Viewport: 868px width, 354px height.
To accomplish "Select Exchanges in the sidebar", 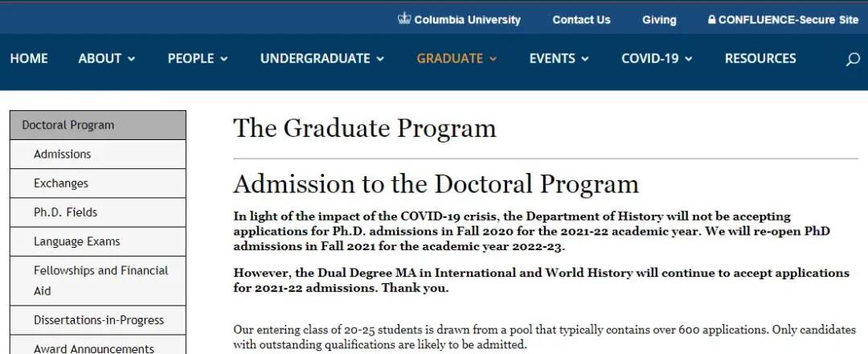I will click(x=61, y=183).
